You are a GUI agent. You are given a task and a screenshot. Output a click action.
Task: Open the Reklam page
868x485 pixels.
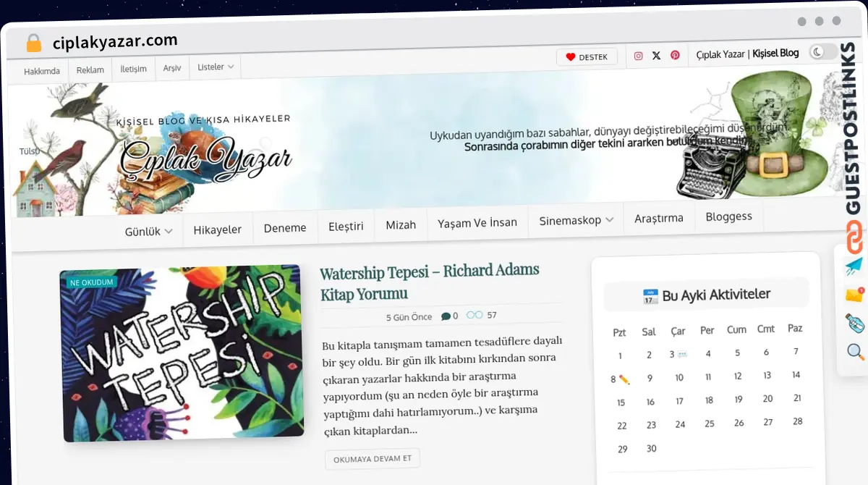pyautogui.click(x=90, y=70)
